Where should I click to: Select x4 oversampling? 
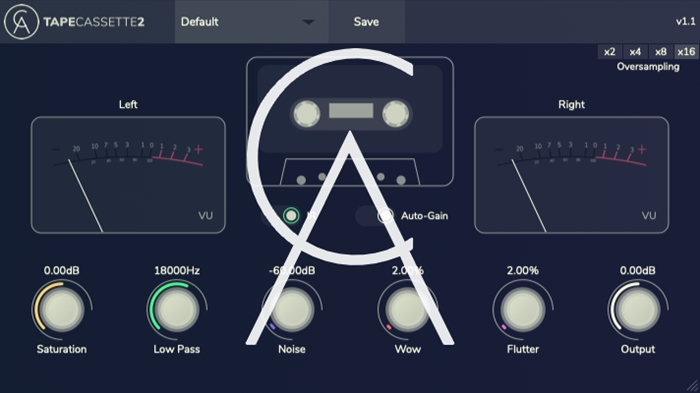click(635, 52)
